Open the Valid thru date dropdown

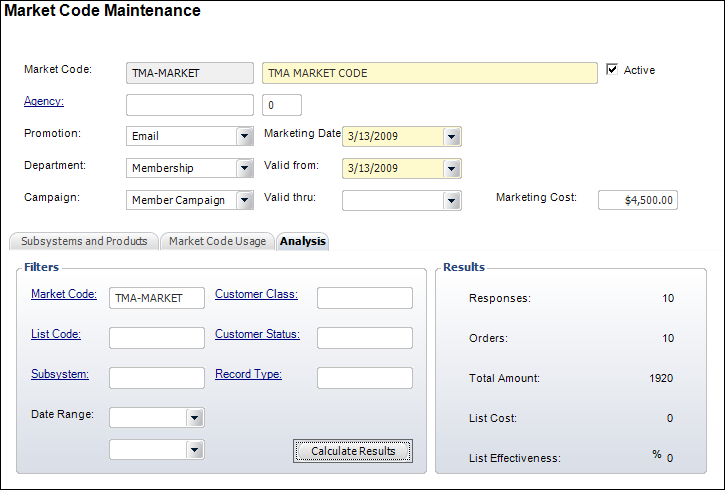(x=452, y=200)
